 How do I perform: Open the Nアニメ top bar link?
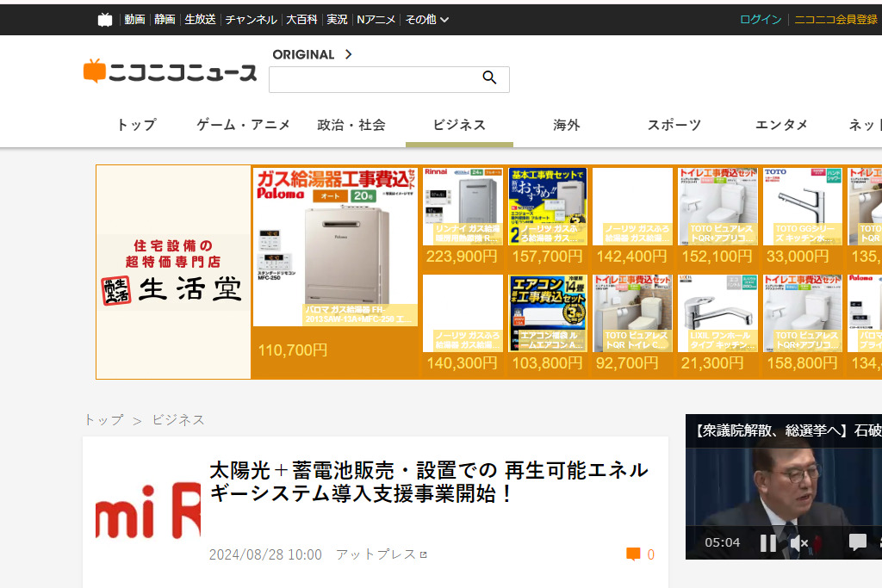376,20
